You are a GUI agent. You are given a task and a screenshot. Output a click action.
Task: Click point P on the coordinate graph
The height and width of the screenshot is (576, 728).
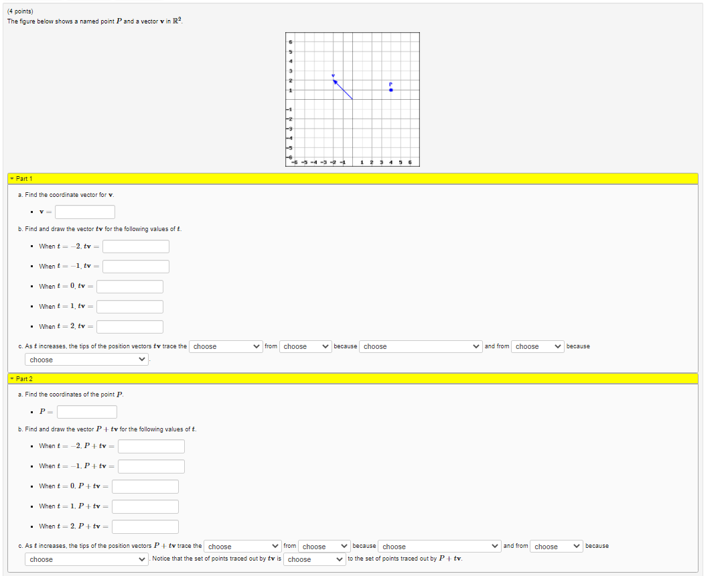tap(391, 90)
